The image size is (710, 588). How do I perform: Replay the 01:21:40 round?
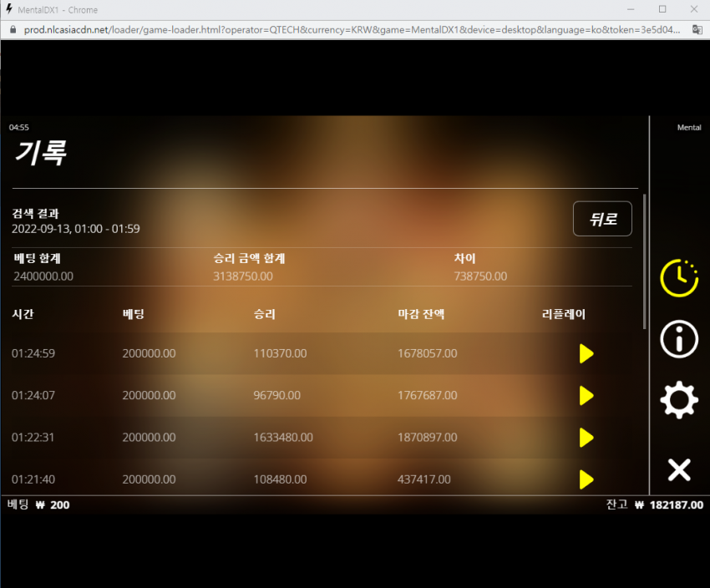click(586, 479)
